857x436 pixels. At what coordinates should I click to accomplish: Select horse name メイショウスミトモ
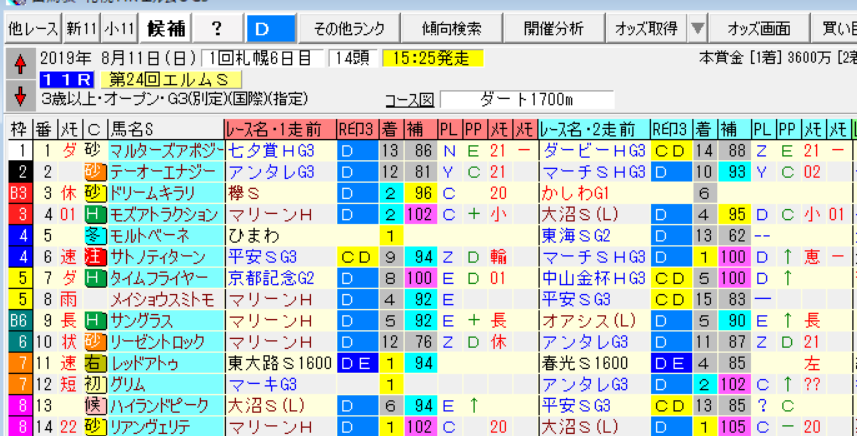tap(166, 300)
